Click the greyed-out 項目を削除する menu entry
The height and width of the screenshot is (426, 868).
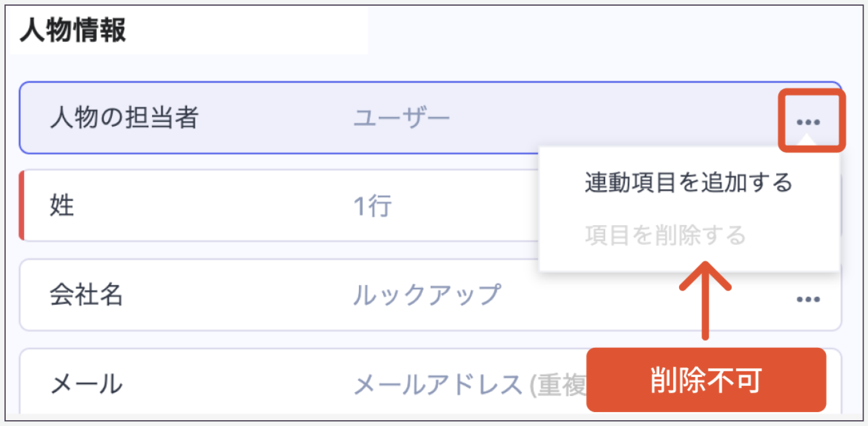pos(665,236)
